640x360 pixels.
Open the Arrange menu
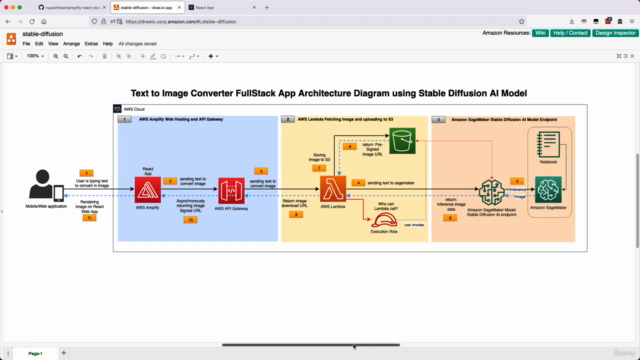pyautogui.click(x=71, y=44)
